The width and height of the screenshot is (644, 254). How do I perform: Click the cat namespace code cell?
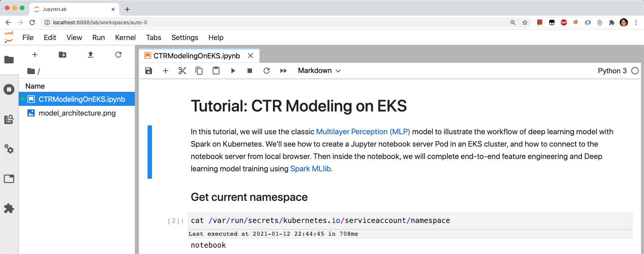click(x=410, y=221)
